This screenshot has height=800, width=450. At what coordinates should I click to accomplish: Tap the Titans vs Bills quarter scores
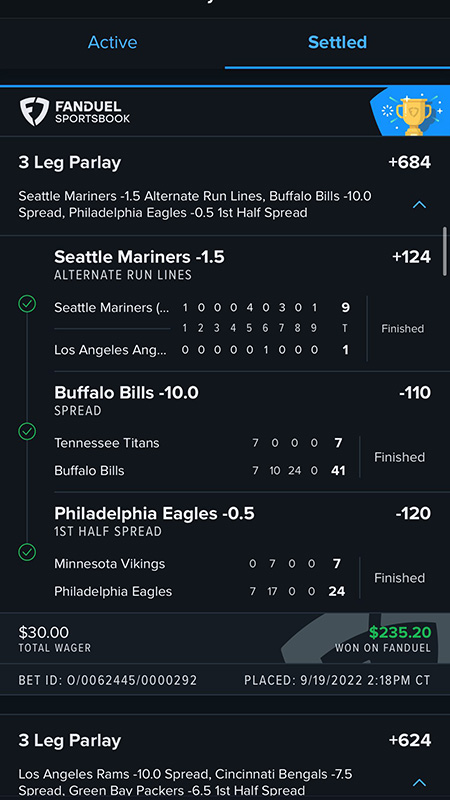click(199, 457)
